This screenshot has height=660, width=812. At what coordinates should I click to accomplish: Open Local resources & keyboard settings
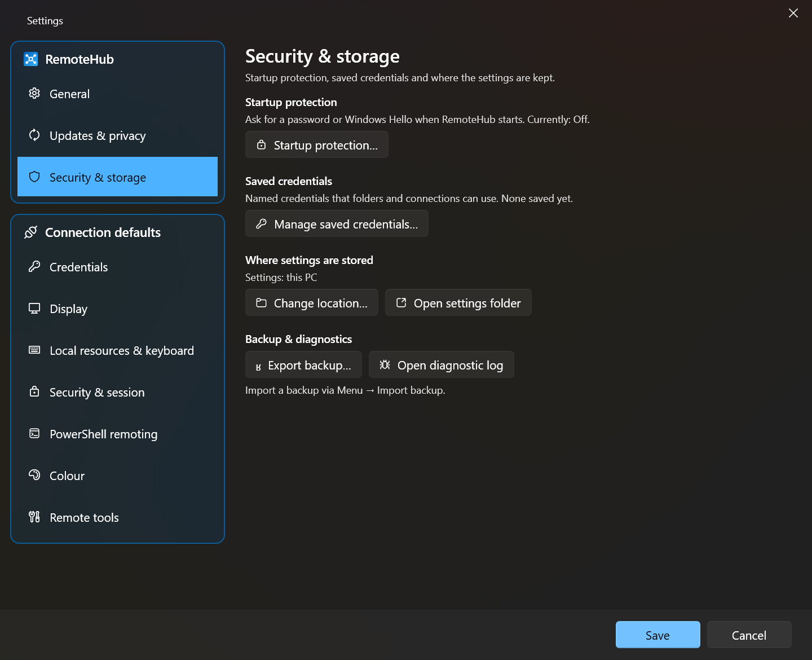coord(117,351)
